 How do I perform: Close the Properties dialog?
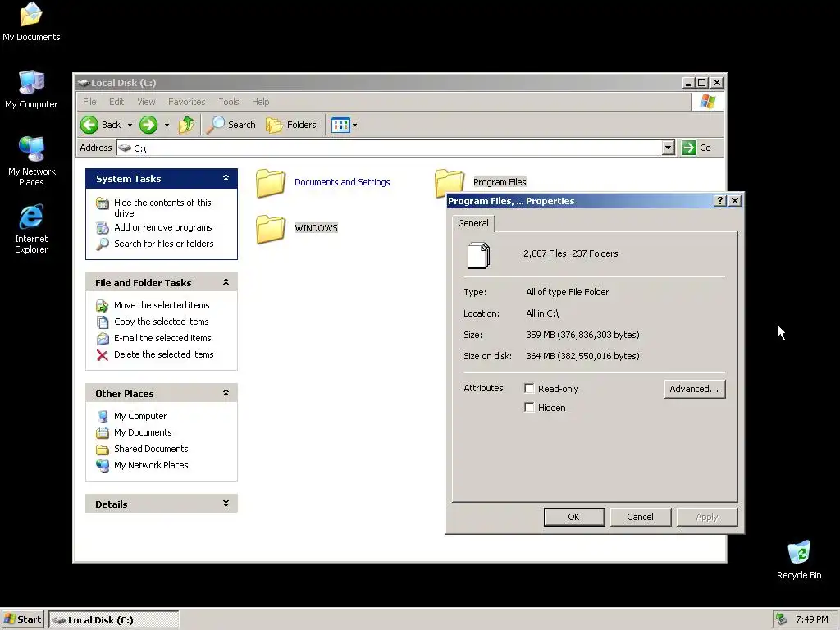(735, 200)
